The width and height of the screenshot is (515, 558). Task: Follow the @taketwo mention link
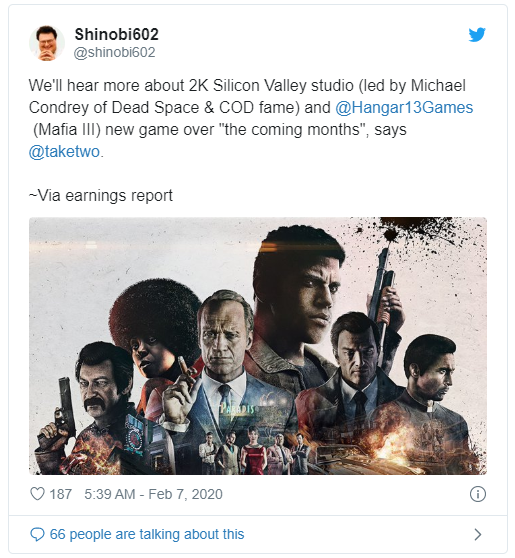click(x=64, y=152)
